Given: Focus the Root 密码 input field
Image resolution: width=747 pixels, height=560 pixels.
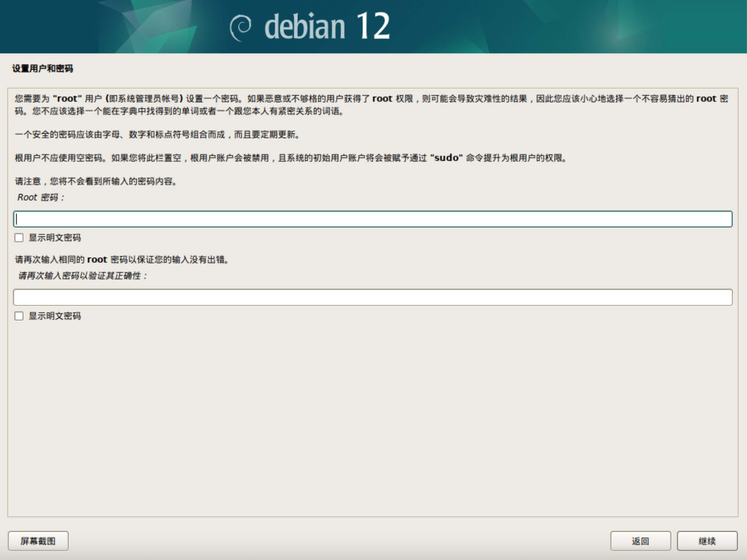Looking at the screenshot, I should click(373, 219).
